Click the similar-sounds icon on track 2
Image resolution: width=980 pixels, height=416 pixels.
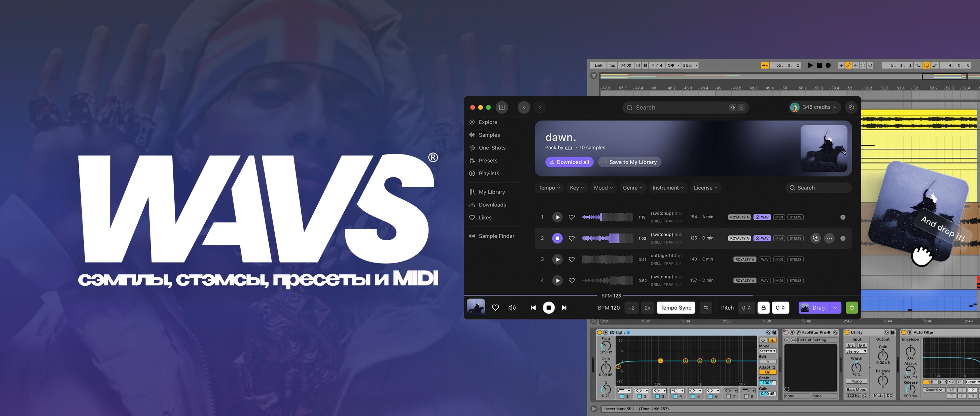point(815,238)
